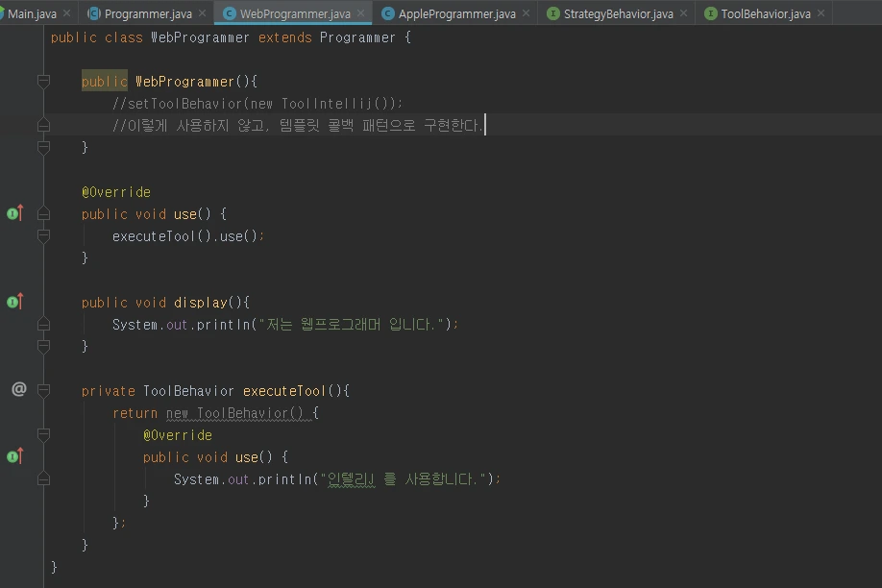Switch to StrategyBehavior.java tab
882x588 pixels.
618,13
